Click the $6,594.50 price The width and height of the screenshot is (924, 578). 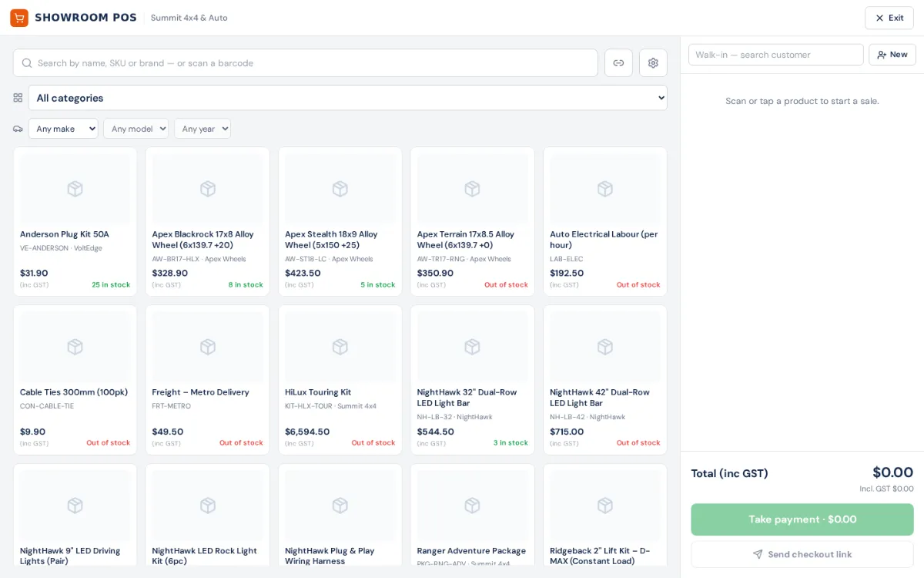pos(307,432)
